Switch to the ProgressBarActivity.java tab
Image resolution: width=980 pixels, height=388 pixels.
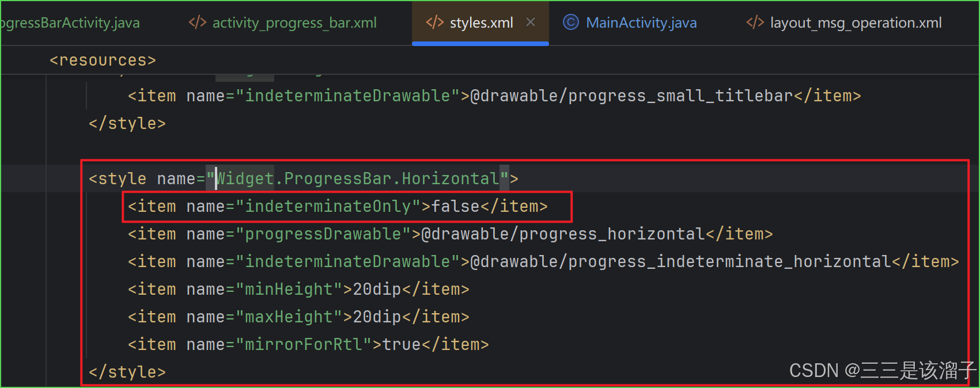[70, 22]
